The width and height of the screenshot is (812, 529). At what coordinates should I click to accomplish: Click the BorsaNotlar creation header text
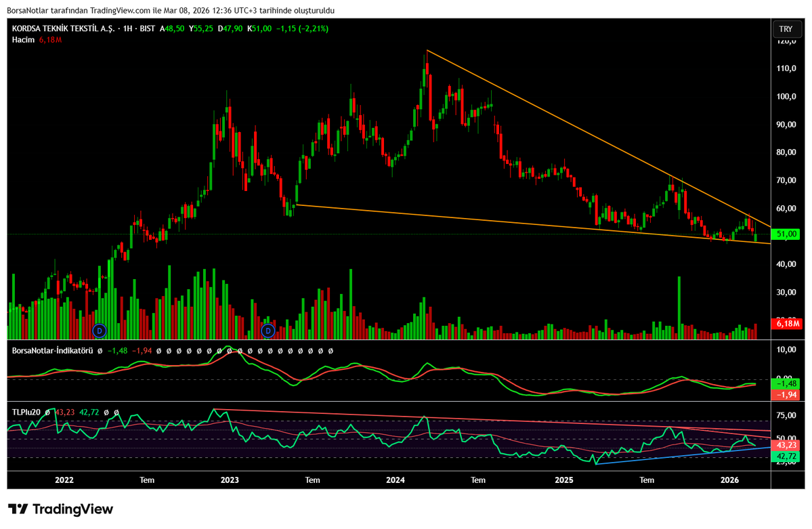coord(171,10)
